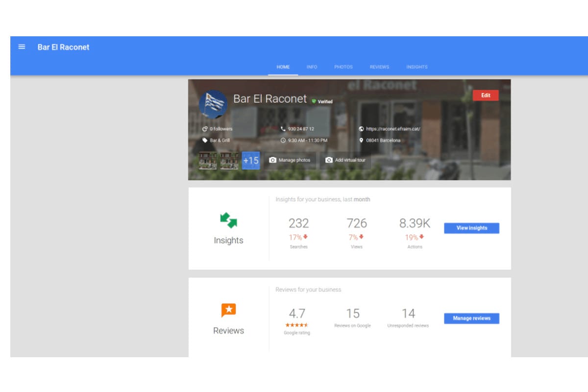Click the red down arrow under Views
The image size is (588, 392).
[361, 237]
